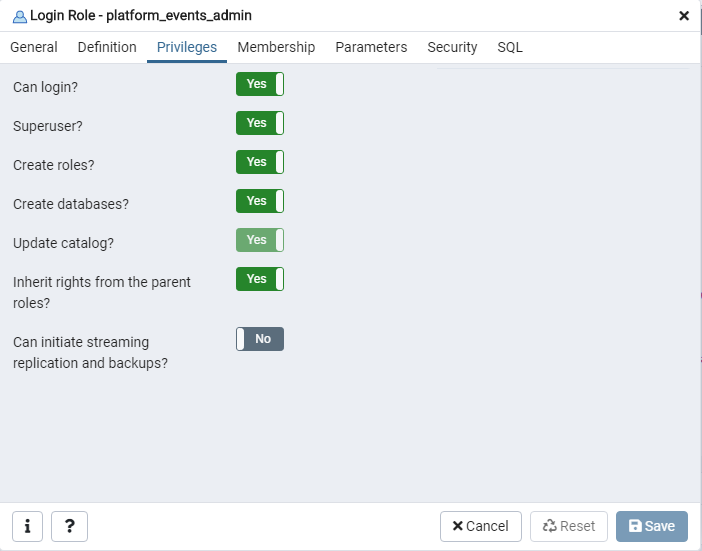Switch to the Security tab
This screenshot has width=702, height=551.
tap(452, 47)
